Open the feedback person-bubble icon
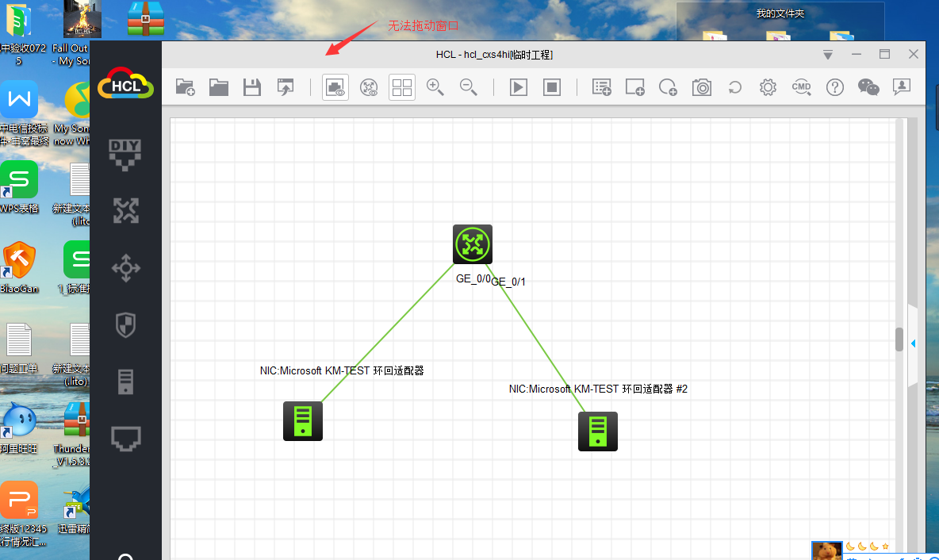Viewport: 939px width, 560px height. click(901, 87)
